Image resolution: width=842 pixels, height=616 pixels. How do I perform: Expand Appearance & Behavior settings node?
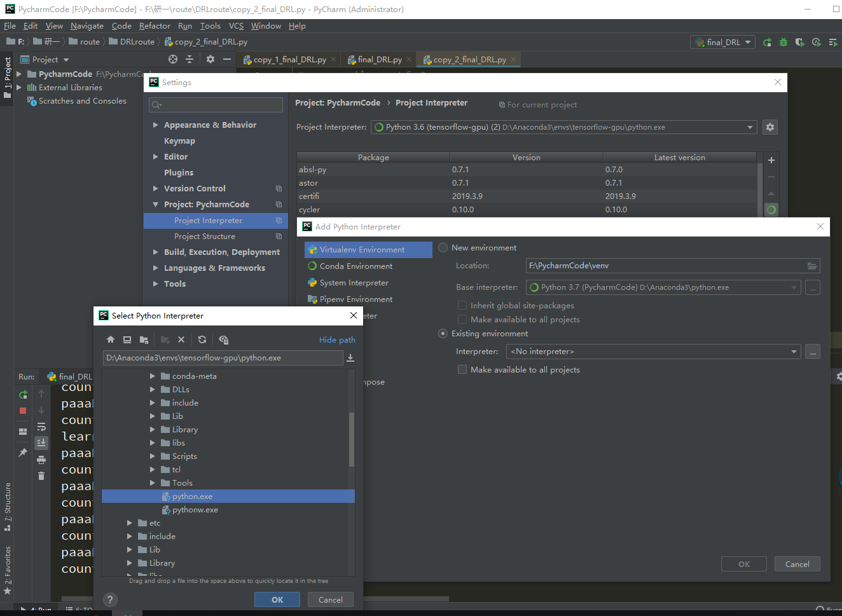point(155,125)
